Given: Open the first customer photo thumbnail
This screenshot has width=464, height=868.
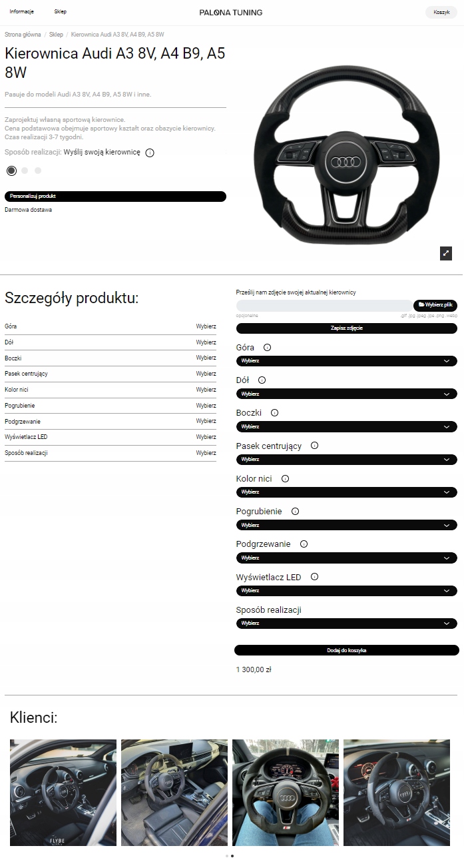Looking at the screenshot, I should [x=63, y=793].
